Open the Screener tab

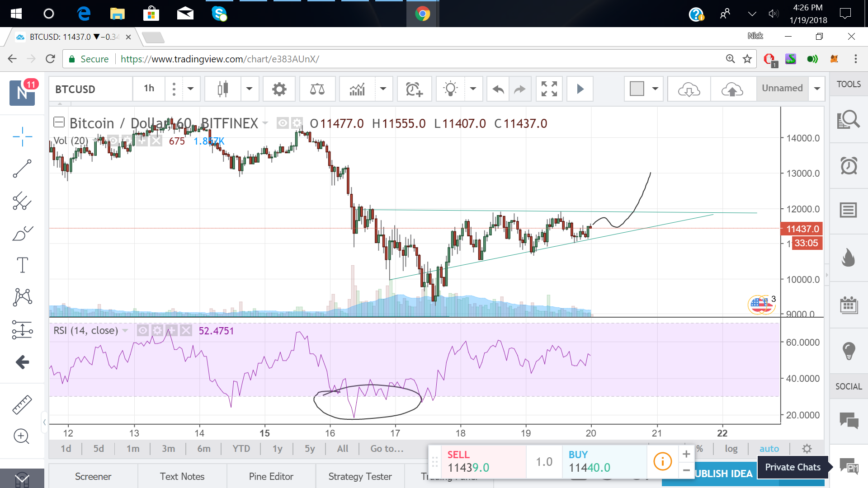click(x=93, y=476)
